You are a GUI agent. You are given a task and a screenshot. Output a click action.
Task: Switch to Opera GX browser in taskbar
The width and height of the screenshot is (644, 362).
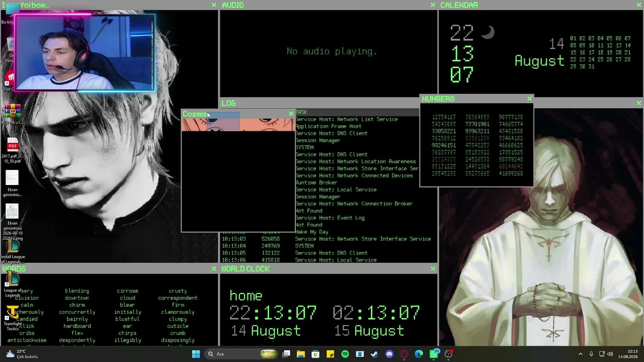404,354
